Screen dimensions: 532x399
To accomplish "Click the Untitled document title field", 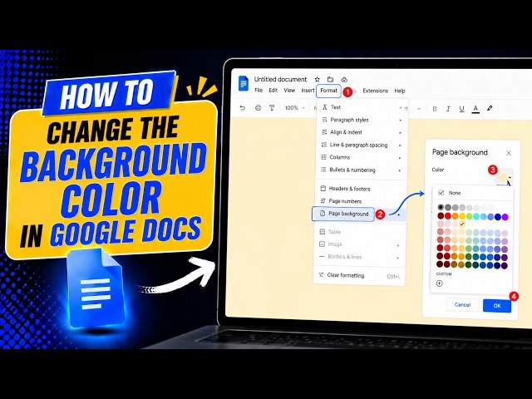I will (280, 80).
